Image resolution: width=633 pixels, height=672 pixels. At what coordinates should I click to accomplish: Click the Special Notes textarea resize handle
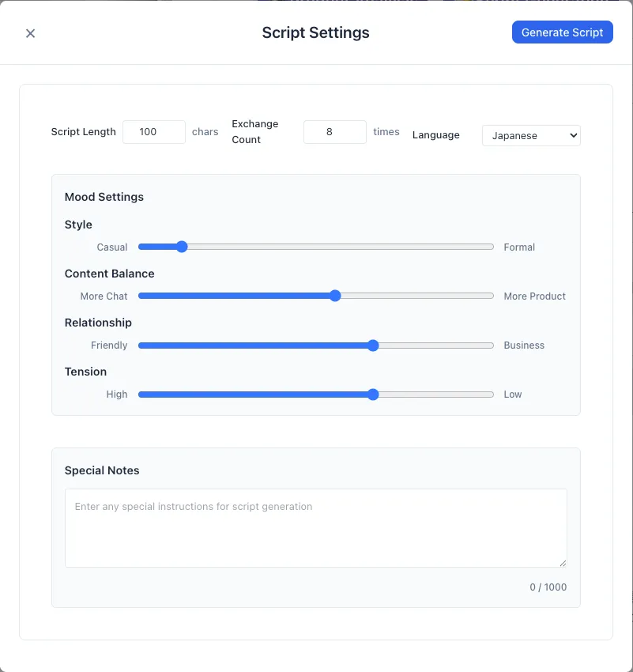click(x=563, y=563)
